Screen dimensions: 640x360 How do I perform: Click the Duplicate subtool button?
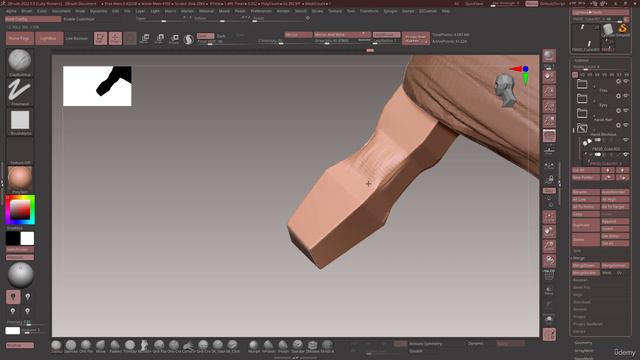586,225
